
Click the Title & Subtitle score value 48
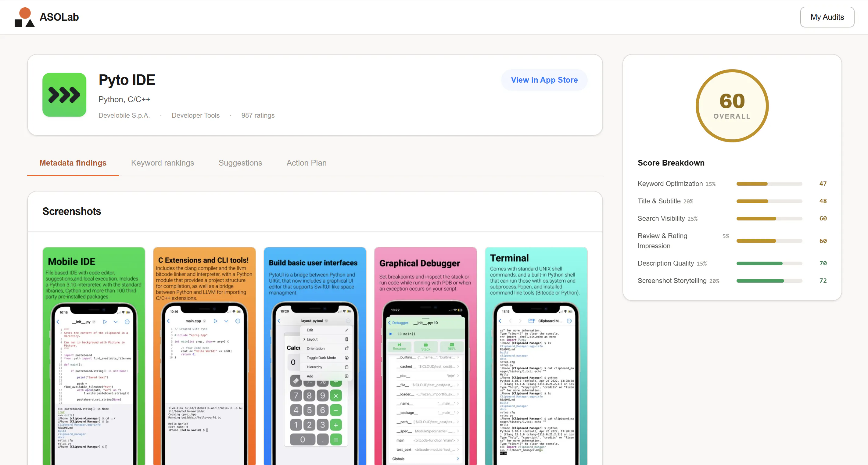point(823,201)
